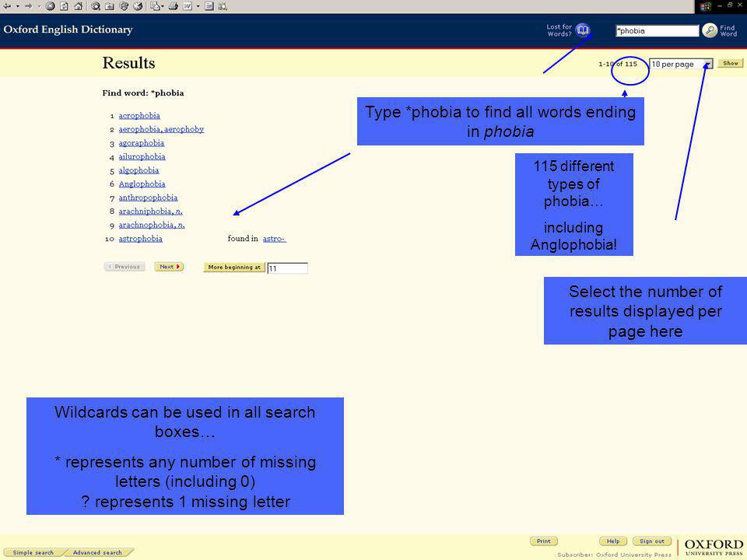Click the Find word search field
Screen dimensions: 747x560
pos(657,30)
